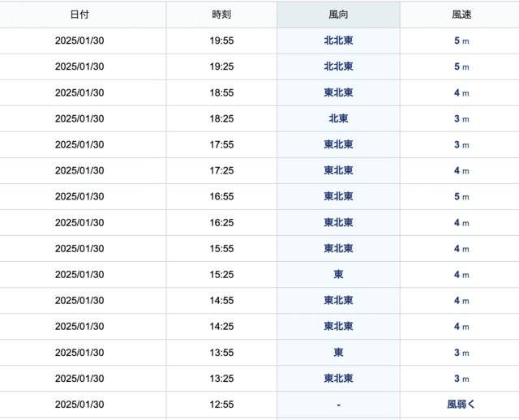The image size is (519, 420).
Task: Click the 日付 column header
Action: (79, 15)
